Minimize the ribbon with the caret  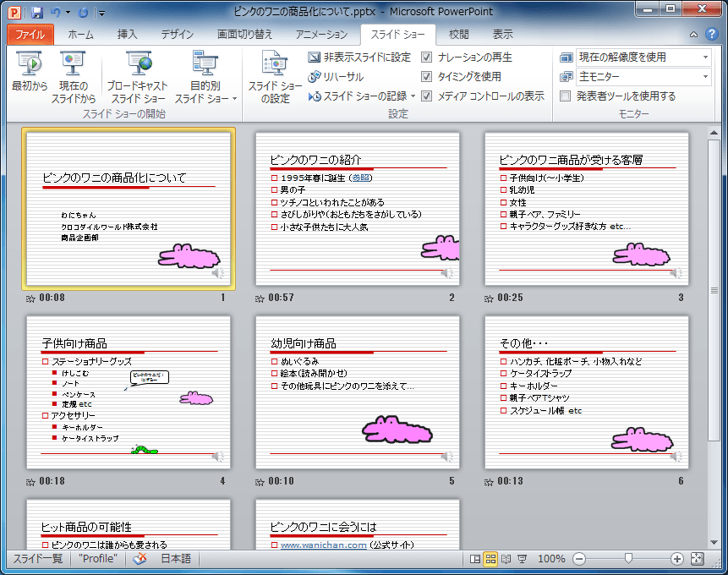point(693,35)
